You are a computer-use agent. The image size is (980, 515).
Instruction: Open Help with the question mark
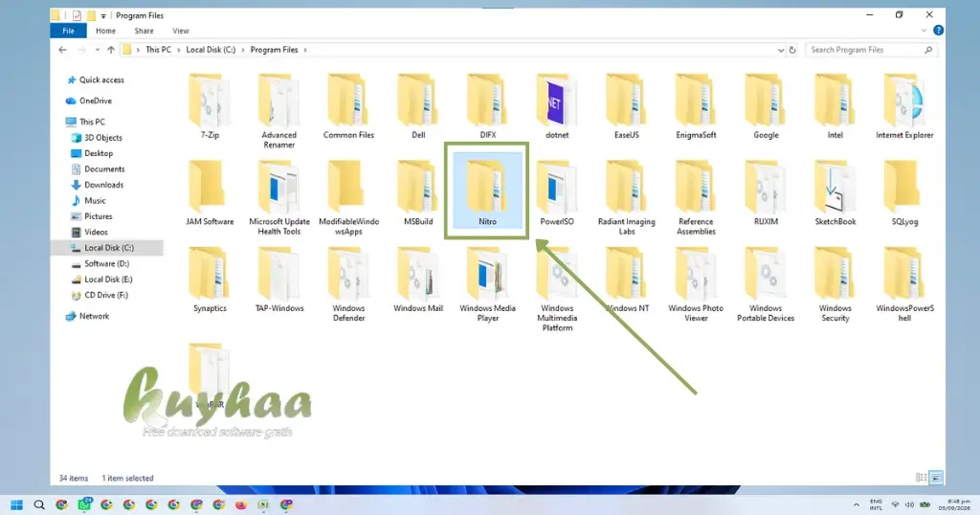pos(938,30)
